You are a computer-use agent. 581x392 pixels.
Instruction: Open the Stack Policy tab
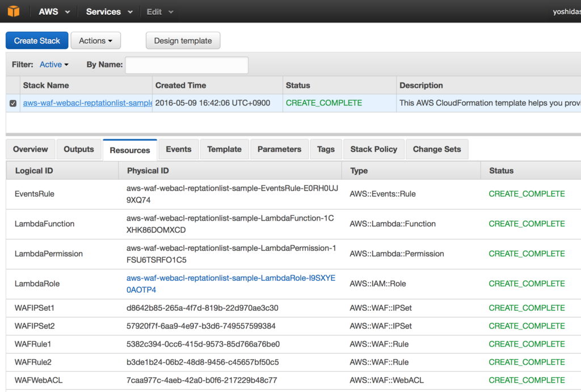pos(373,149)
